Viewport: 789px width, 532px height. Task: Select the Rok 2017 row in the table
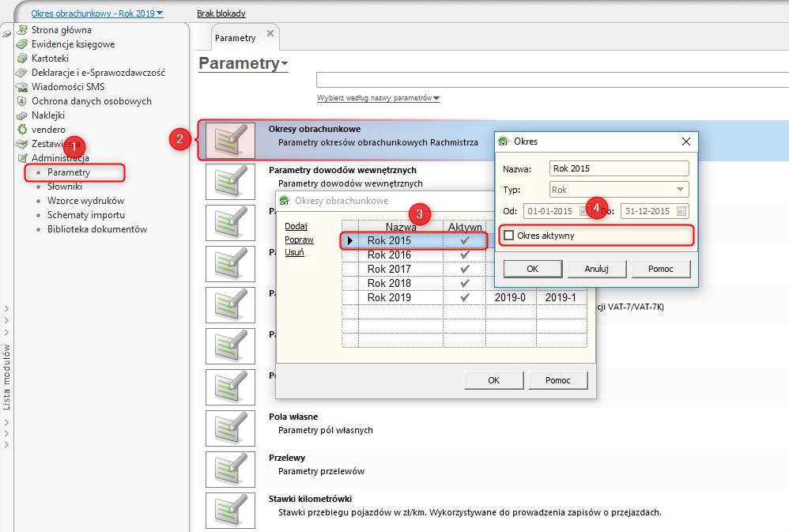[x=389, y=270]
